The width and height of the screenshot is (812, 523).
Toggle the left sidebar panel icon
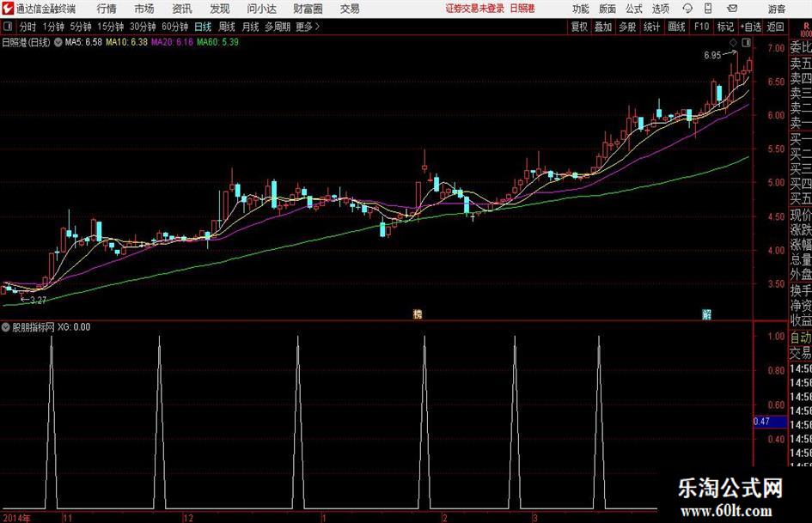tap(8, 27)
